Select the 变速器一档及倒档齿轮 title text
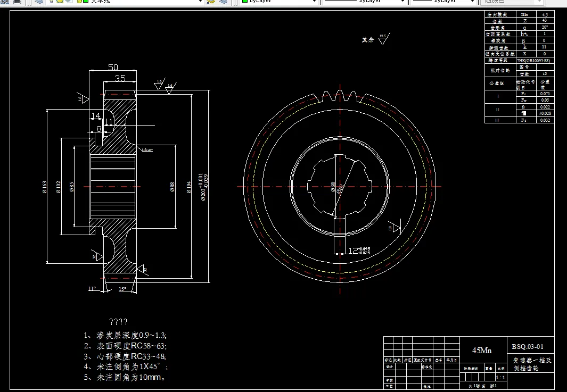The width and height of the screenshot is (567, 392). [531, 364]
